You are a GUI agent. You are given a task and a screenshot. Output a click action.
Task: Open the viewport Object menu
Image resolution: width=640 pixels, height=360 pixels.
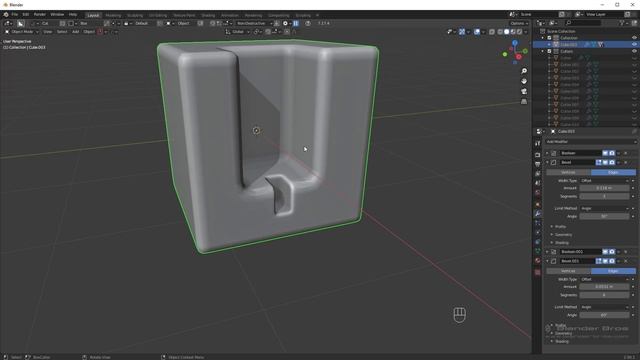pos(89,31)
